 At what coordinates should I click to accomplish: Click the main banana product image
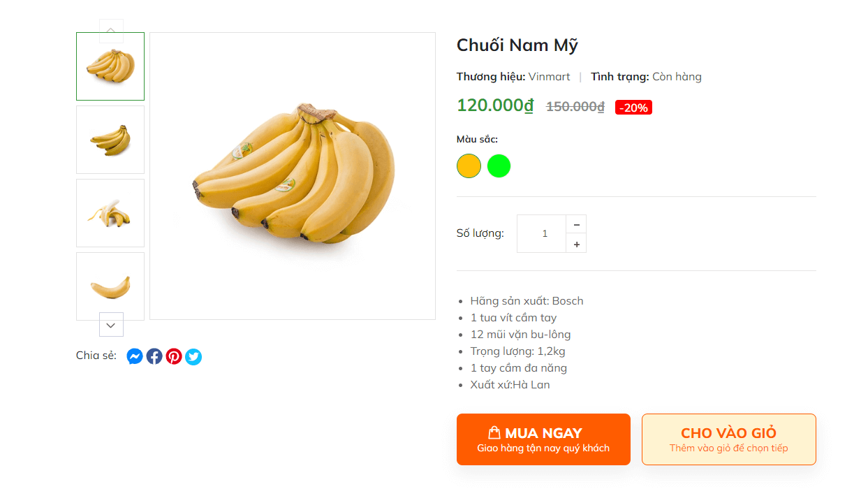pos(293,176)
